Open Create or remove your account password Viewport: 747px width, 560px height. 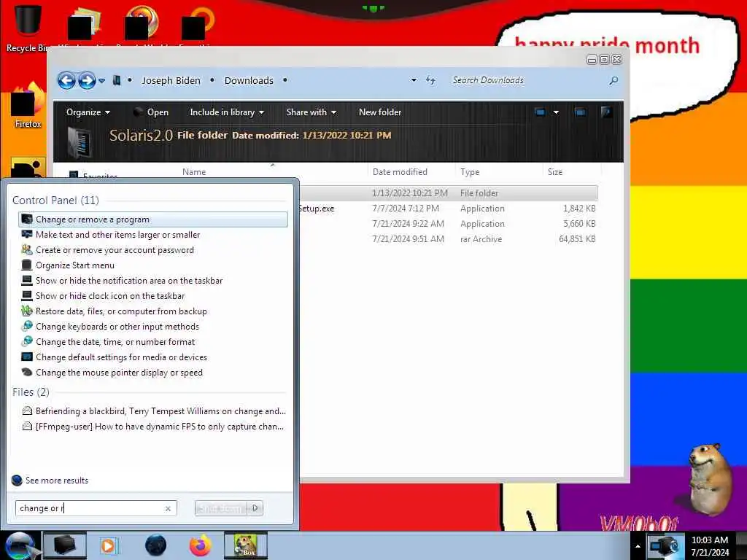point(153,250)
